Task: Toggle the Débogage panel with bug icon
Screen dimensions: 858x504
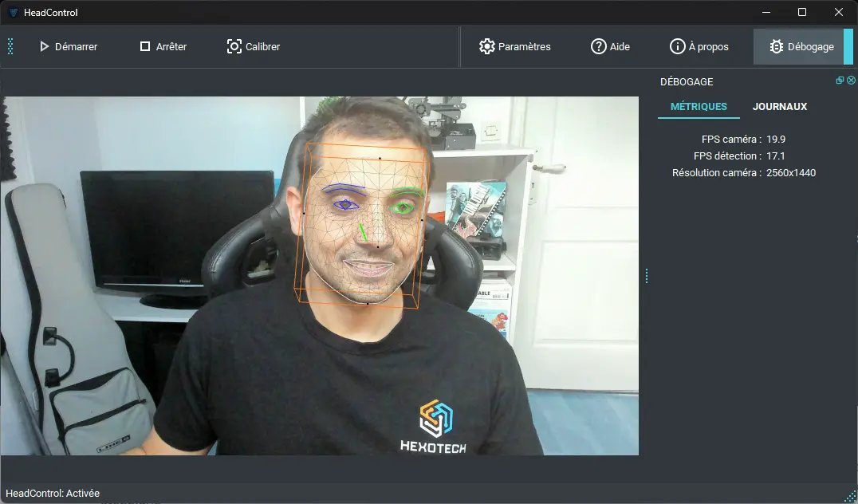Action: click(x=776, y=47)
